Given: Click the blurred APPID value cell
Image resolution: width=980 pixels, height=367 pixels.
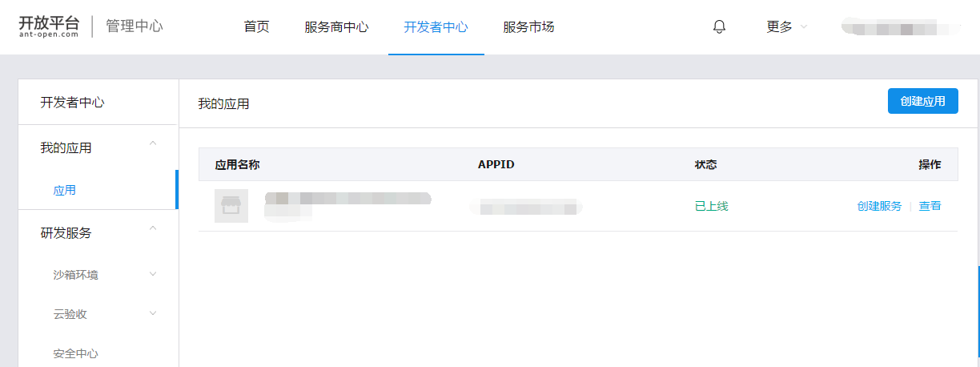Looking at the screenshot, I should tap(525, 207).
